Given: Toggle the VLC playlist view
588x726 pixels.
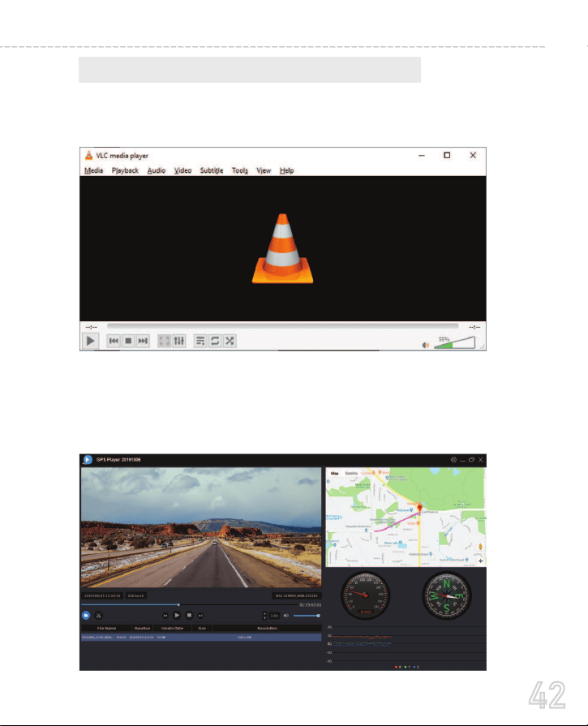Looking at the screenshot, I should point(200,341).
